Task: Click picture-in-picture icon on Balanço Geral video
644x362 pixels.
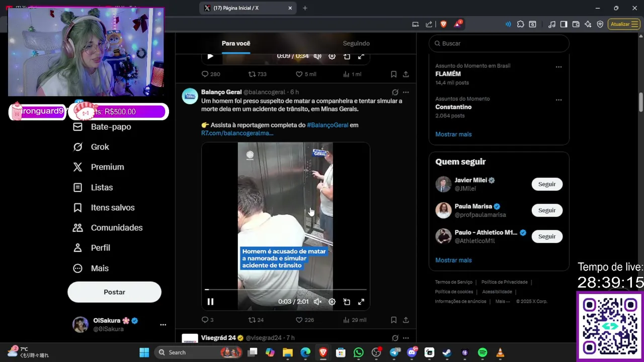Action: point(347,302)
